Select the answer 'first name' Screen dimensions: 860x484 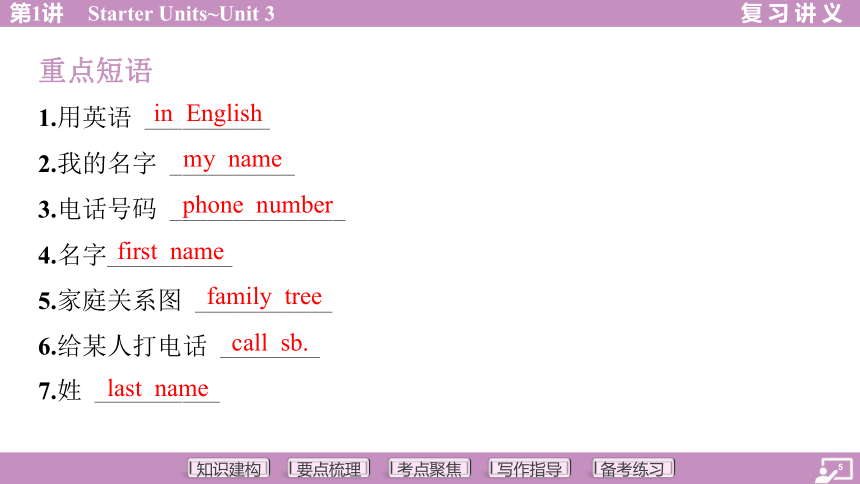point(171,252)
